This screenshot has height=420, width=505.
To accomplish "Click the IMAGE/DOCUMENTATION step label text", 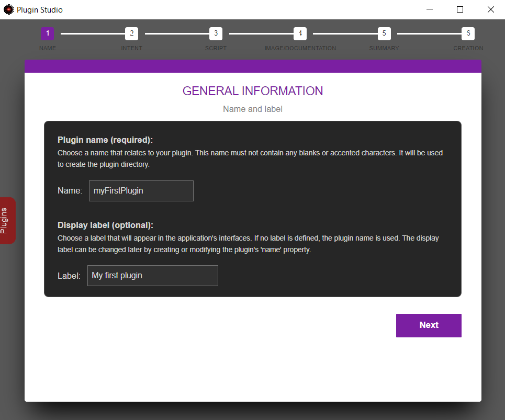I will pyautogui.click(x=300, y=48).
